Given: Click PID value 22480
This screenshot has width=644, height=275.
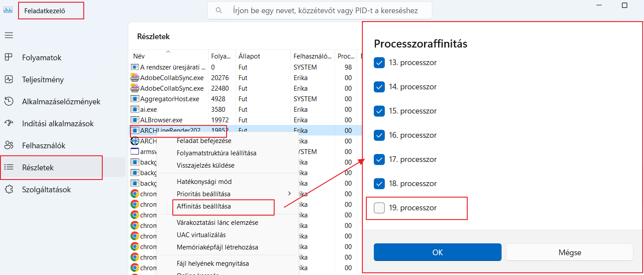Looking at the screenshot, I should click(220, 88).
